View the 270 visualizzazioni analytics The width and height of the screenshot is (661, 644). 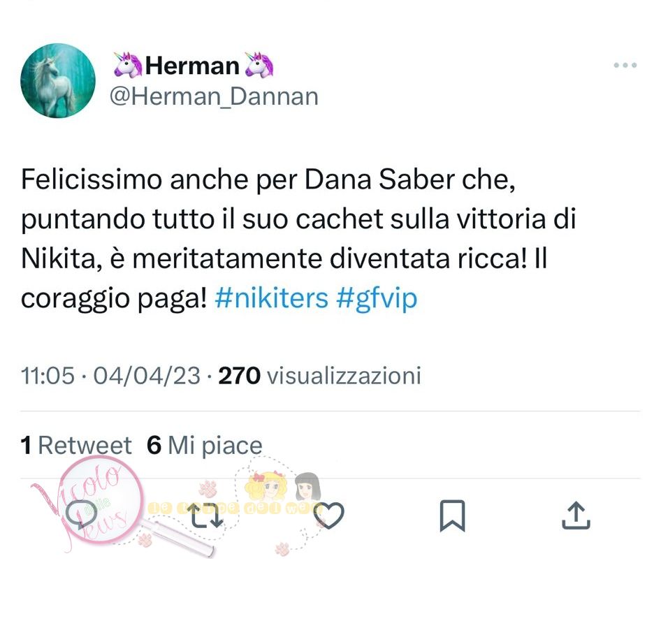click(320, 375)
